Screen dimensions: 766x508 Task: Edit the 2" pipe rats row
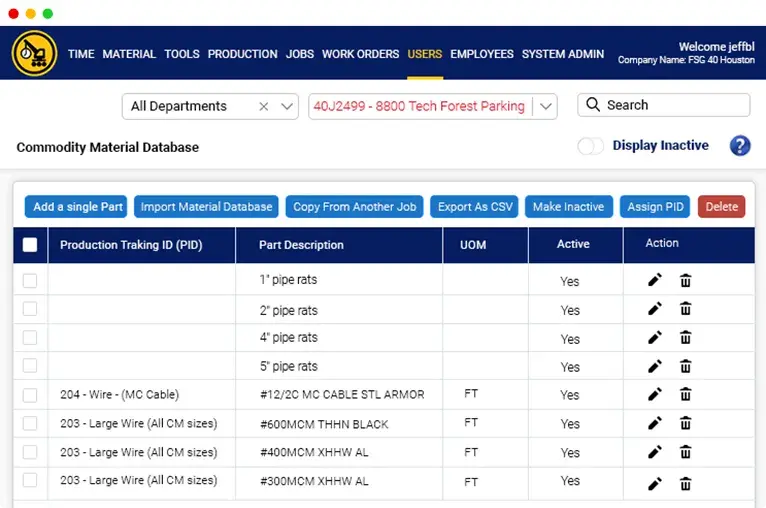point(655,309)
